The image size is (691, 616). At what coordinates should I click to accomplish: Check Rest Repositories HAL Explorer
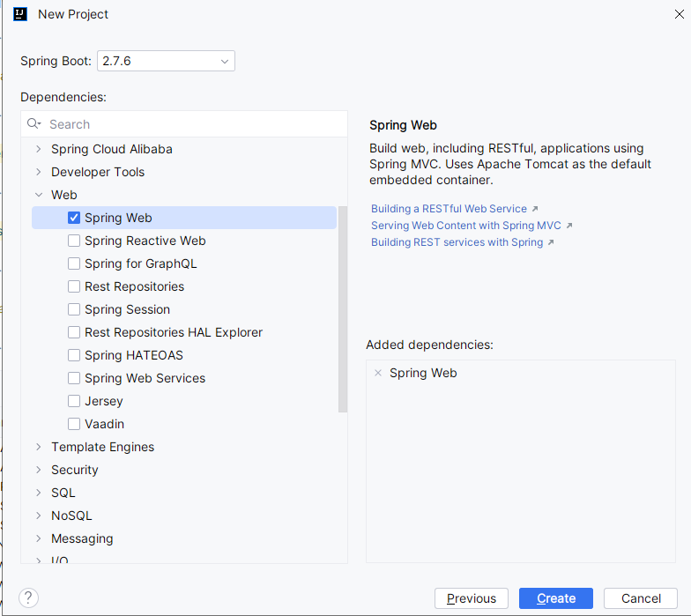[x=74, y=332]
